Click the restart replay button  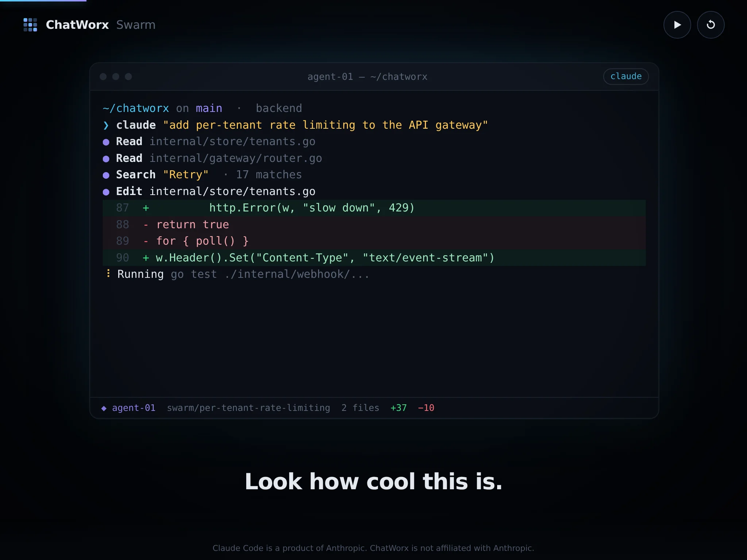point(711,25)
